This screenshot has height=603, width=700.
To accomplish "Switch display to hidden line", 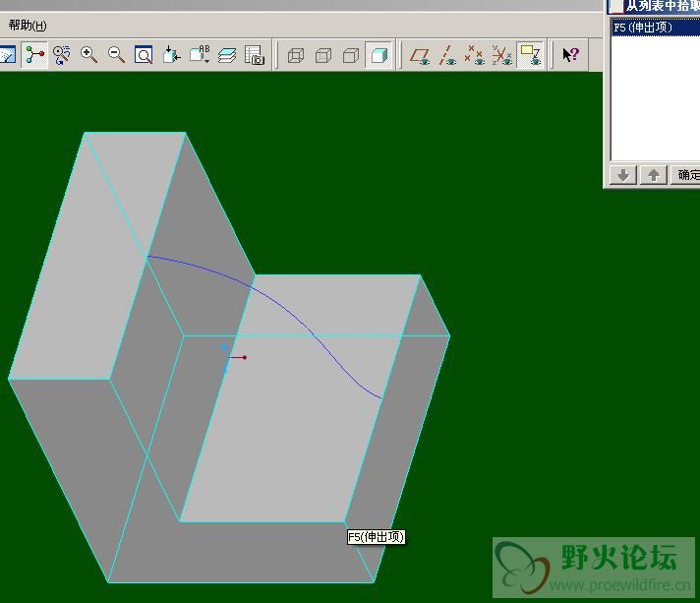I will (323, 55).
